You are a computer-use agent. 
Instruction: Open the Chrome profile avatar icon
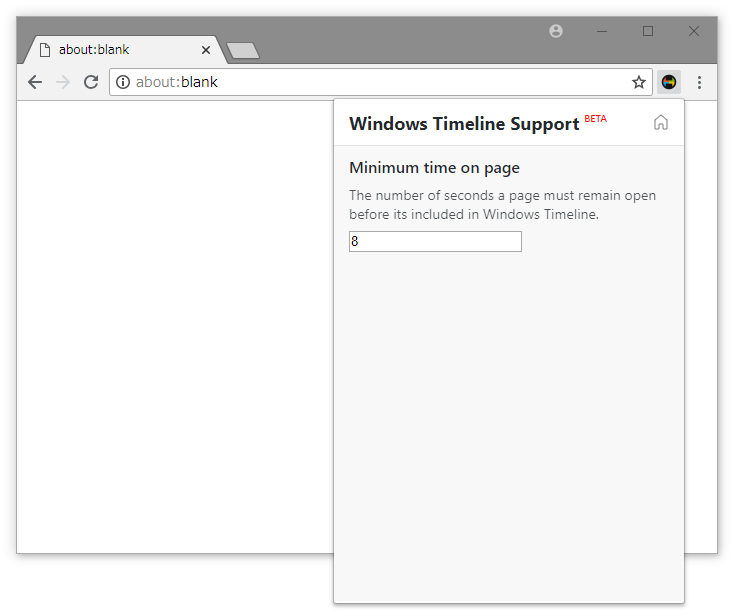coord(556,31)
